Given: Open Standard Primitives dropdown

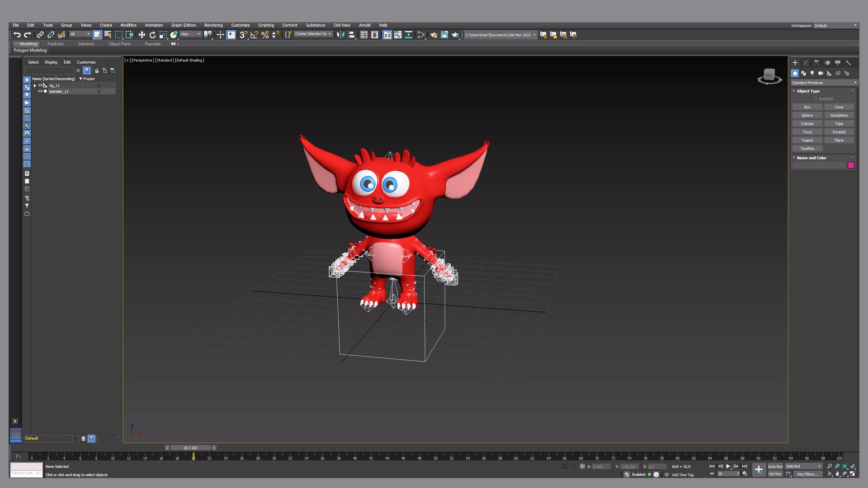Looking at the screenshot, I should (824, 83).
